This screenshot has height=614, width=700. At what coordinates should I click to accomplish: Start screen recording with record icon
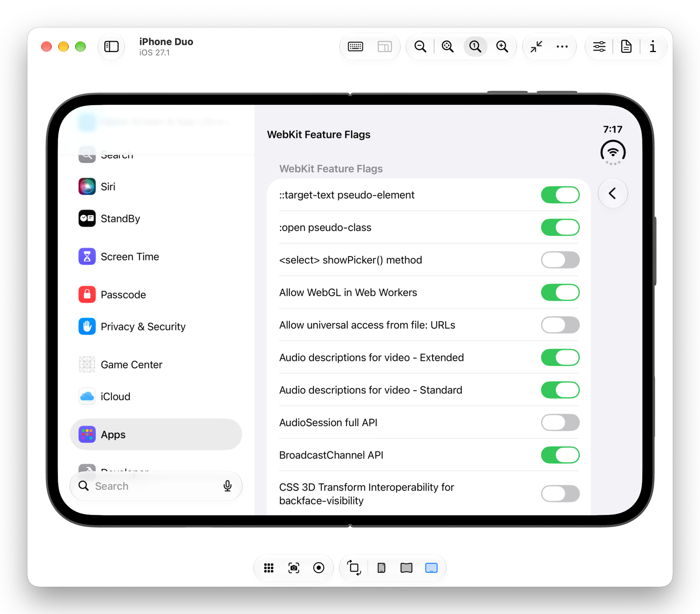[318, 568]
